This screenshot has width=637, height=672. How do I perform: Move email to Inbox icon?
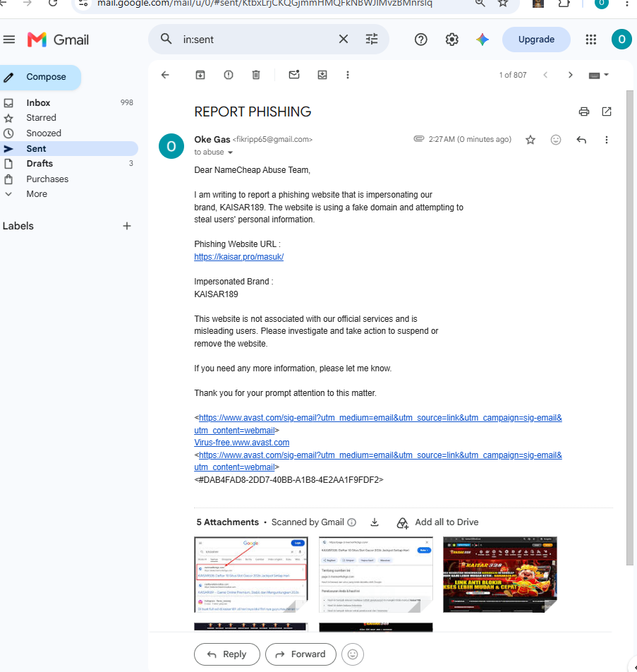[x=322, y=75]
